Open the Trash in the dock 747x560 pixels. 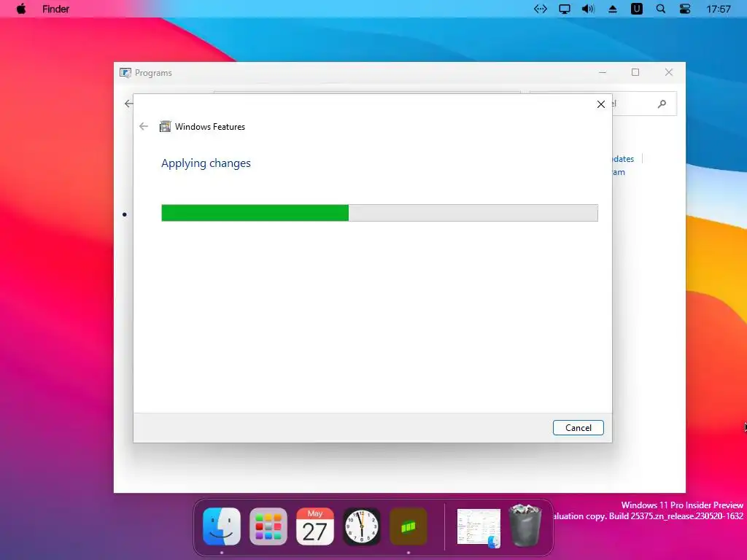pos(525,526)
